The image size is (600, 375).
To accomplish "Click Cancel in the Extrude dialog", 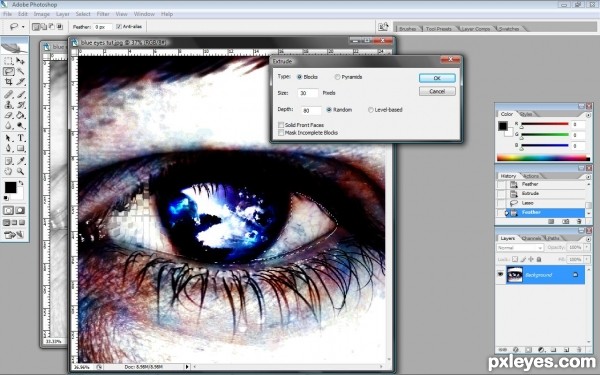I will 437,91.
